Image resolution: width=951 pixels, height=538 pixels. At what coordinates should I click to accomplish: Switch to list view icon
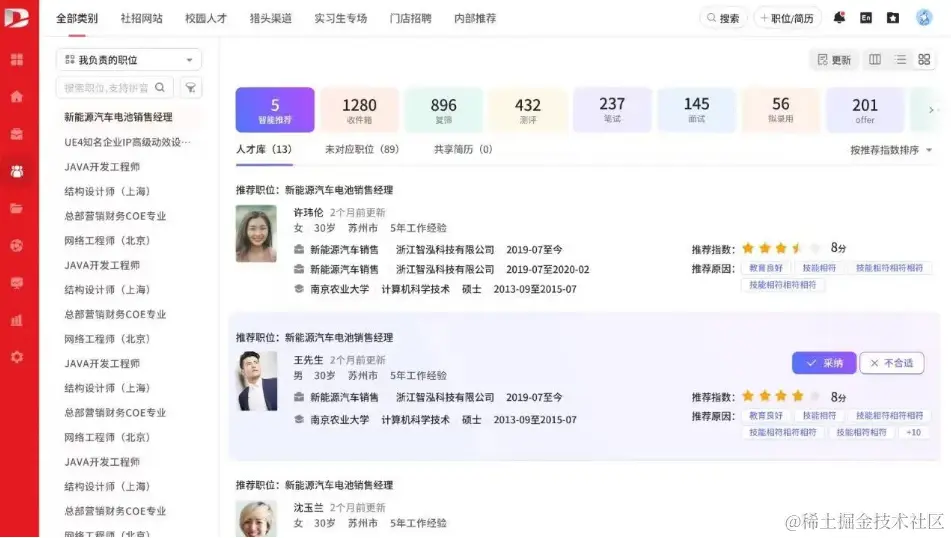point(901,59)
